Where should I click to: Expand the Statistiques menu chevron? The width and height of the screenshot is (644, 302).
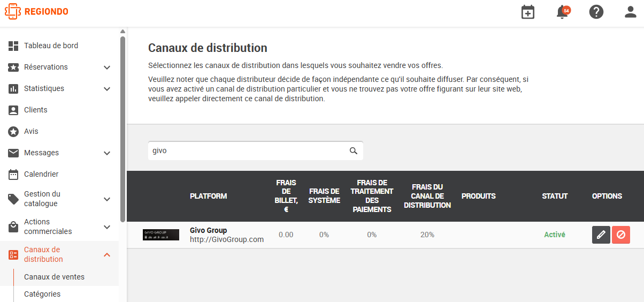pos(107,89)
